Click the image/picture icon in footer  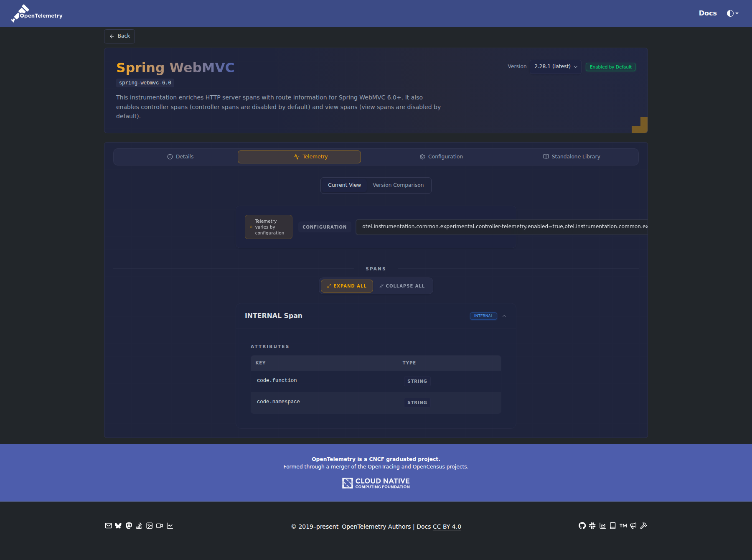pyautogui.click(x=149, y=526)
